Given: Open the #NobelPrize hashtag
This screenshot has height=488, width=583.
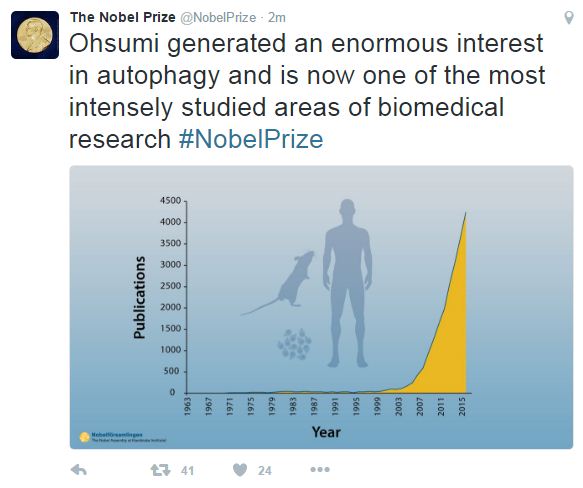Looking at the screenshot, I should click(251, 139).
